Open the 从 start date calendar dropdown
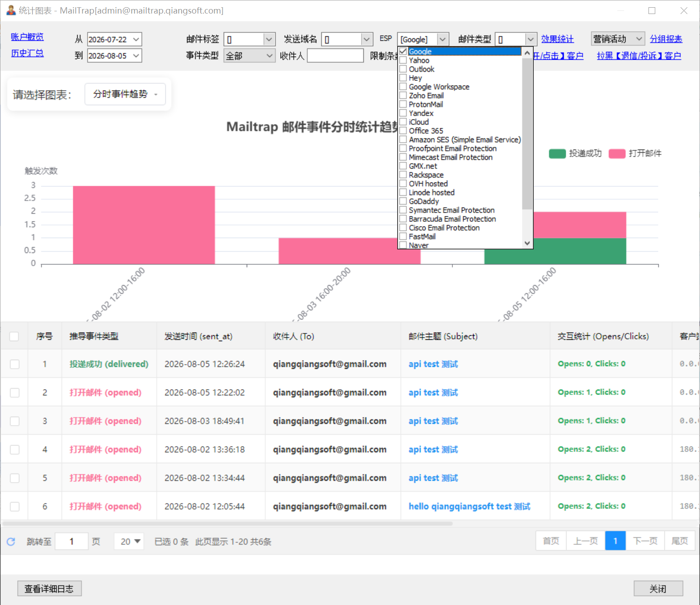This screenshot has width=700, height=605. 136,39
